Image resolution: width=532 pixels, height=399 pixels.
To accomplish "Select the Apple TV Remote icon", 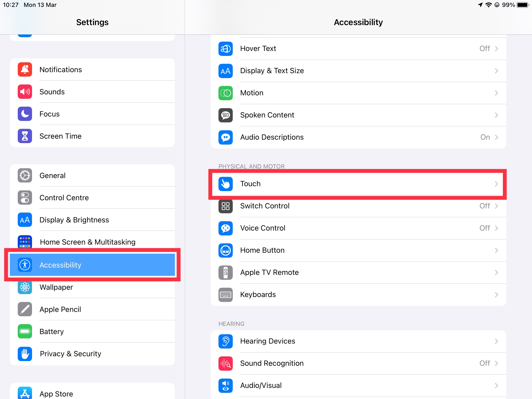I will [x=225, y=272].
